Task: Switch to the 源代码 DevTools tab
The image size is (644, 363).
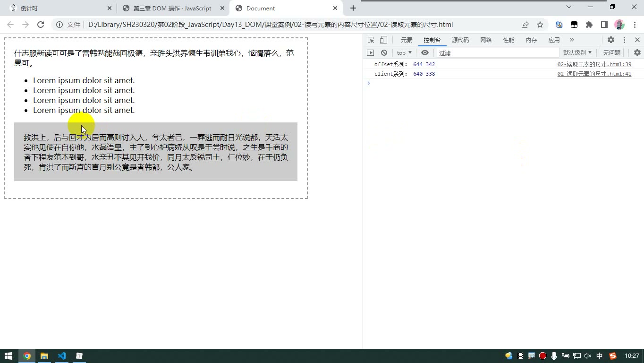Action: click(x=460, y=40)
